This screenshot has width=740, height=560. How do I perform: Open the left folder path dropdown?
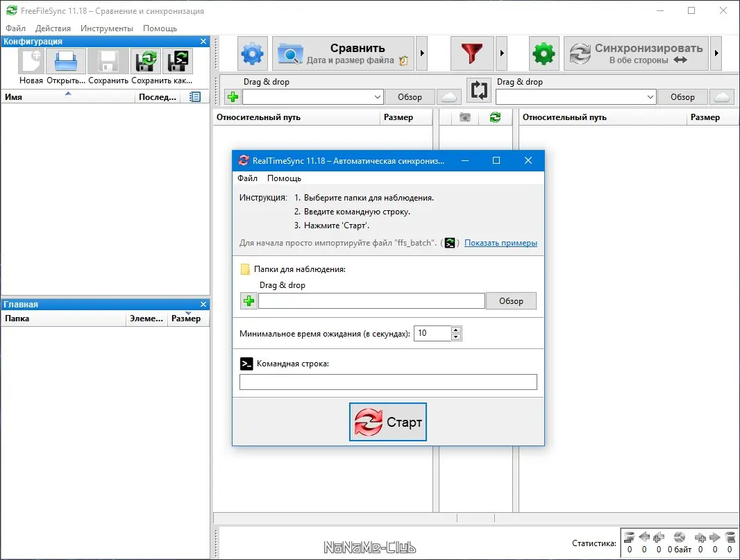point(377,97)
